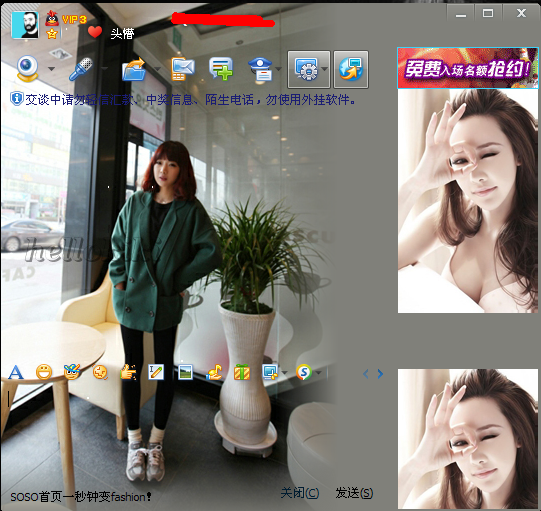Click the right arrow next to the toolbar
541x511 pixels.
380,374
